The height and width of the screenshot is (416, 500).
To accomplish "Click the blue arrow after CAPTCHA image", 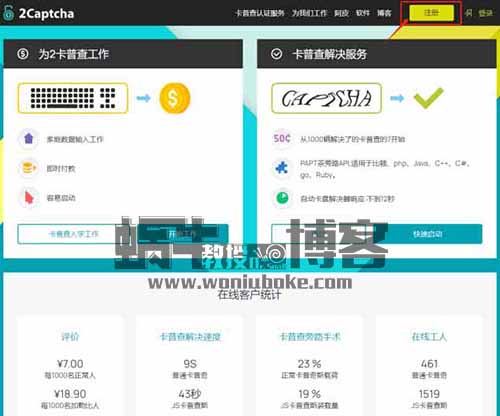I will point(397,98).
